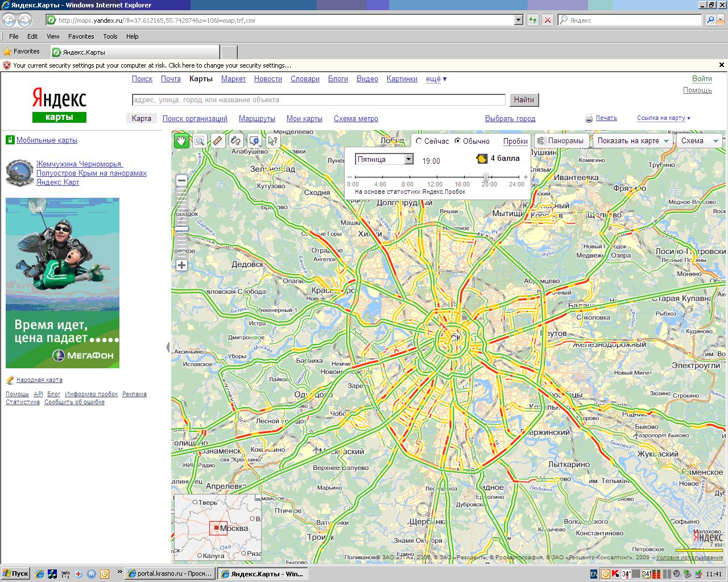This screenshot has height=582, width=728.
Task: Expand the ещё services menu
Action: click(x=436, y=79)
